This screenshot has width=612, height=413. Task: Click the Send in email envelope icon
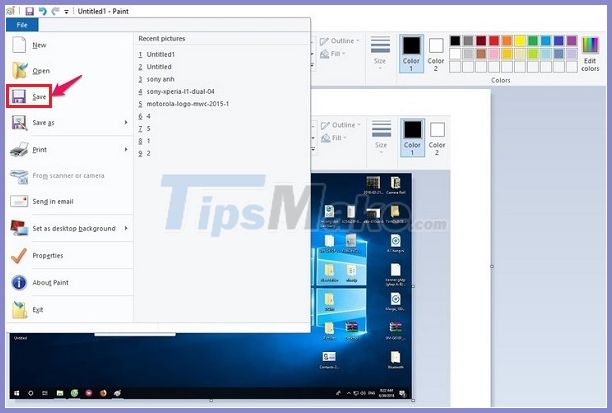pos(19,201)
